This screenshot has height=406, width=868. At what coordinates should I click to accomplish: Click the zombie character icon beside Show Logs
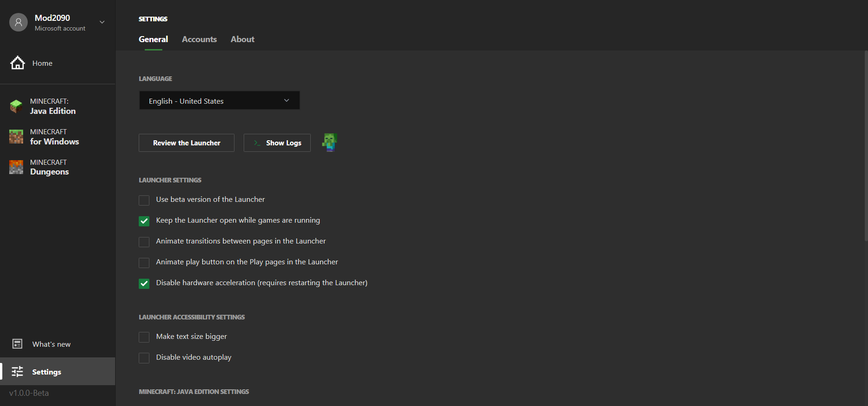tap(330, 143)
